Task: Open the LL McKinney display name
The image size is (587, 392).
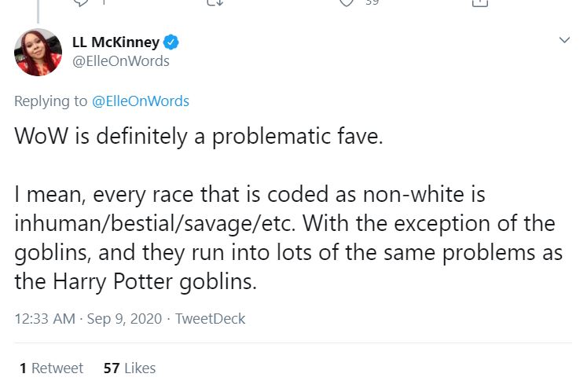Action: (x=116, y=42)
